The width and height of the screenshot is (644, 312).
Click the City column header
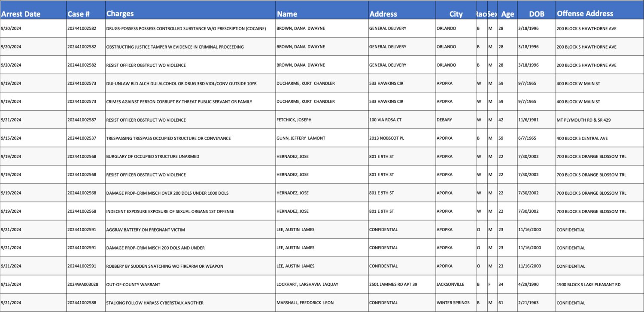point(456,10)
